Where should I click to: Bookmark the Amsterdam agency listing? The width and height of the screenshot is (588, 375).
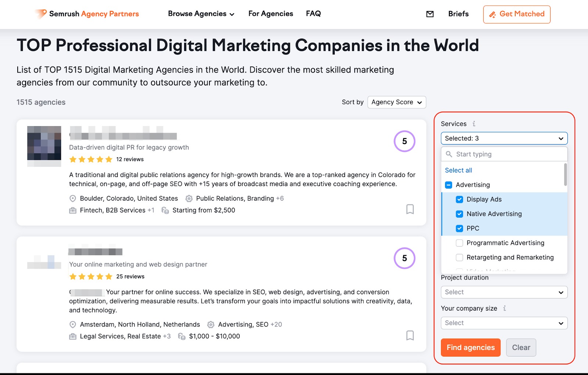coord(410,335)
